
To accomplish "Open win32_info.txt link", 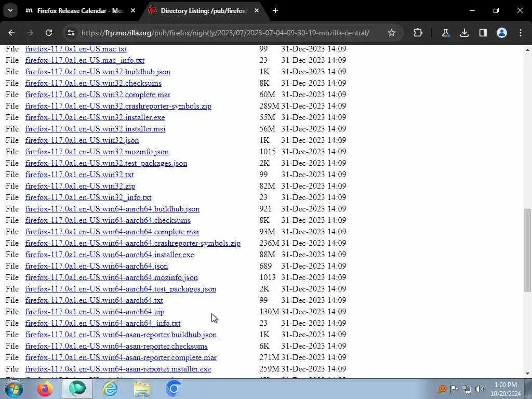I will click(x=88, y=197).
